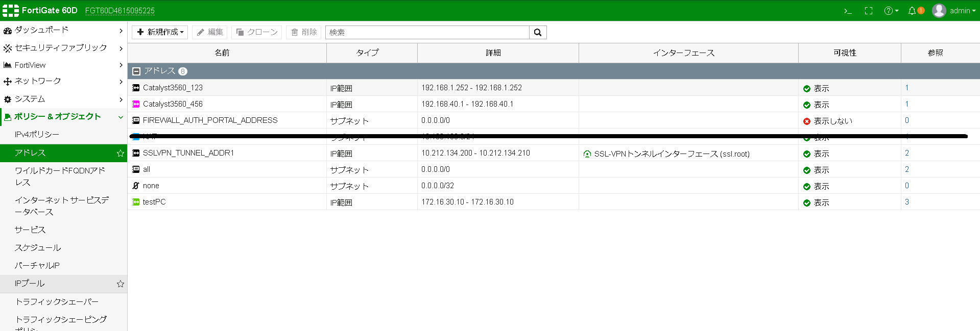The height and width of the screenshot is (331, 980).
Task: Click the 編集 button
Action: pos(210,32)
